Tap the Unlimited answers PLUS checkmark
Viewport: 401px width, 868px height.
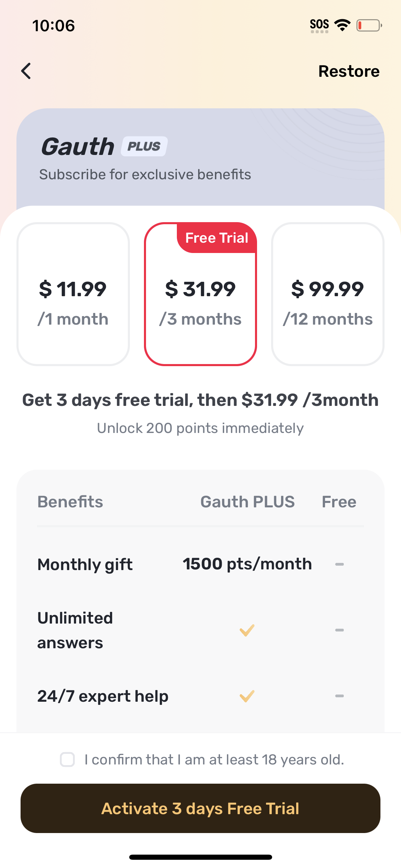tap(247, 630)
